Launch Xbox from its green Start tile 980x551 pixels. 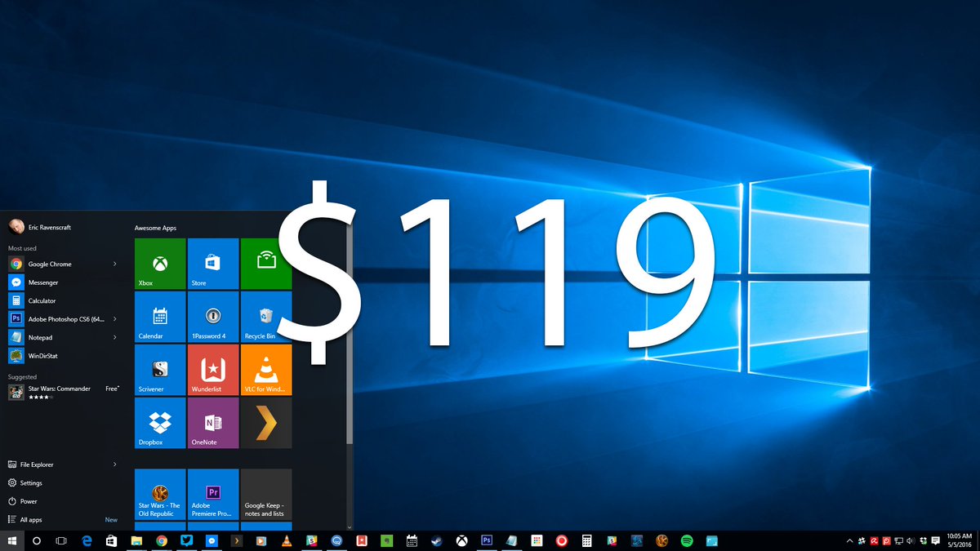click(x=159, y=264)
